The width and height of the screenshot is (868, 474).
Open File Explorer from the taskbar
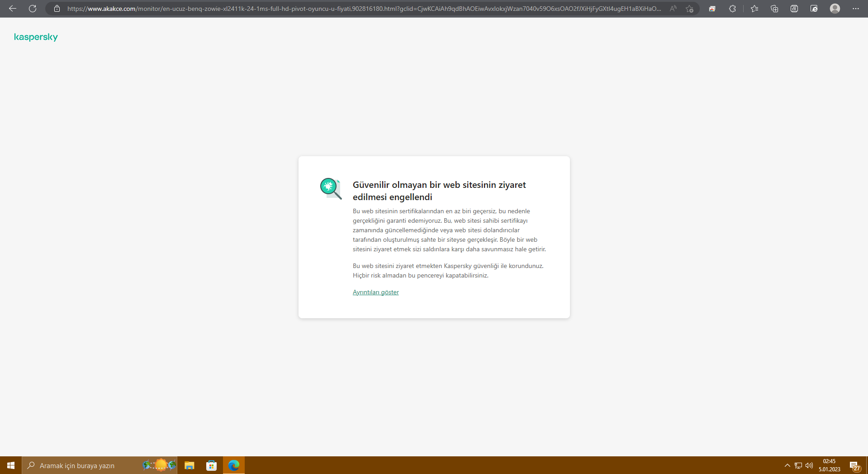[189, 465]
